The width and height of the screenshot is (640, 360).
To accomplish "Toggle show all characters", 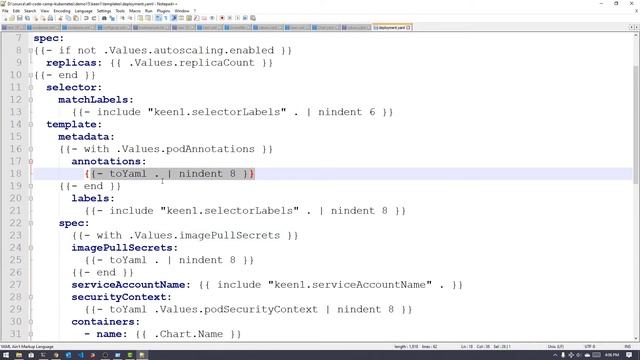I will [x=166, y=18].
